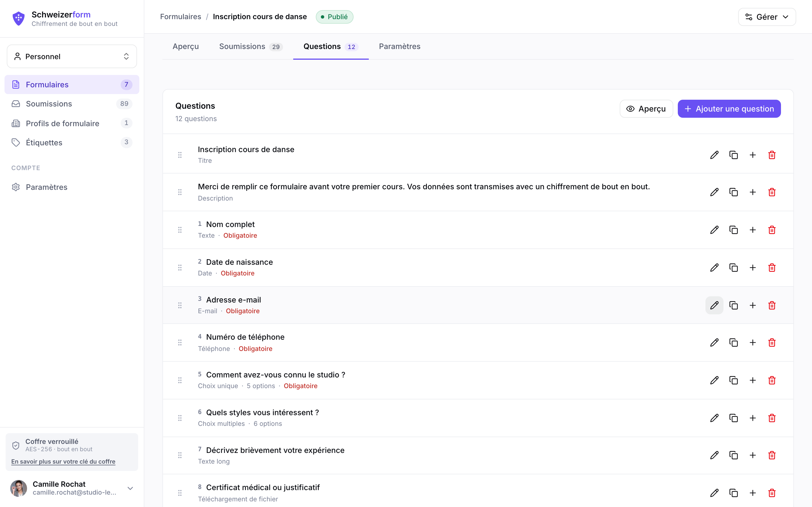Open the Aperçu preview with eye icon
812x507 pixels.
[x=646, y=109]
